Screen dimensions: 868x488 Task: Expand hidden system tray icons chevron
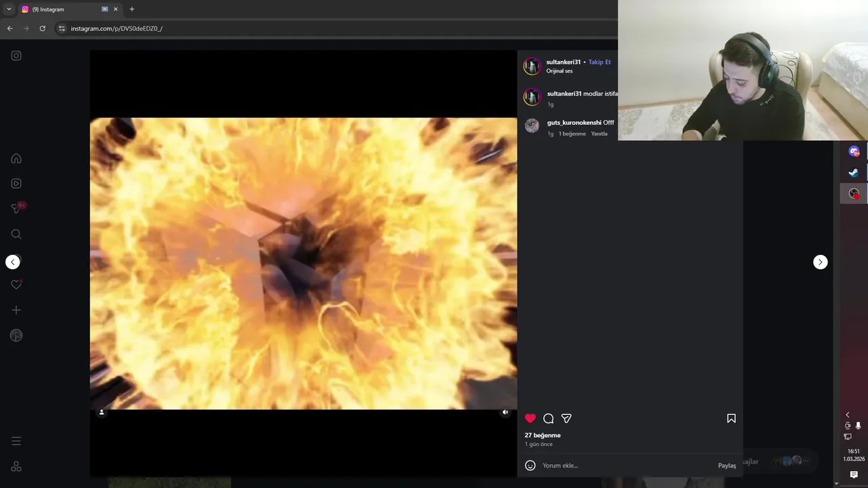click(x=847, y=415)
